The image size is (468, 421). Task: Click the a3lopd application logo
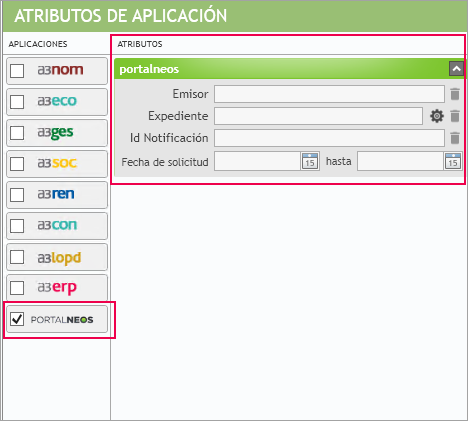59,258
